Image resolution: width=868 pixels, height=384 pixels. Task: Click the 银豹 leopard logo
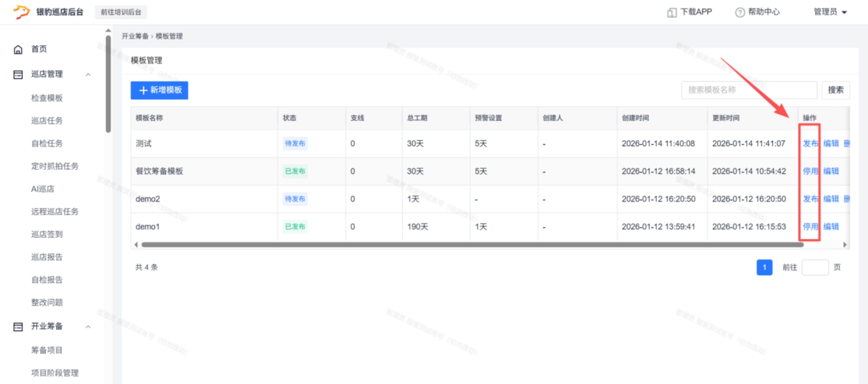21,12
